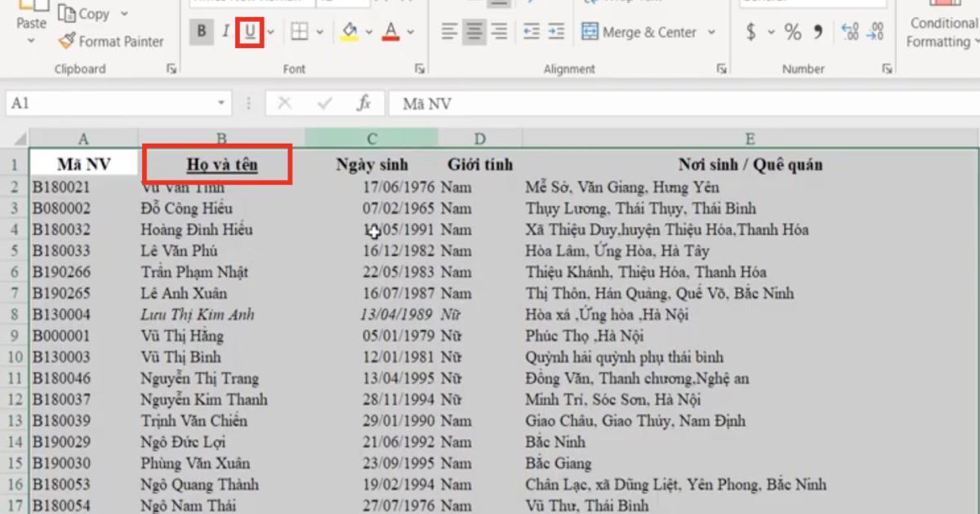The image size is (980, 514).
Task: Expand the Name Box dropdown
Action: click(x=221, y=104)
